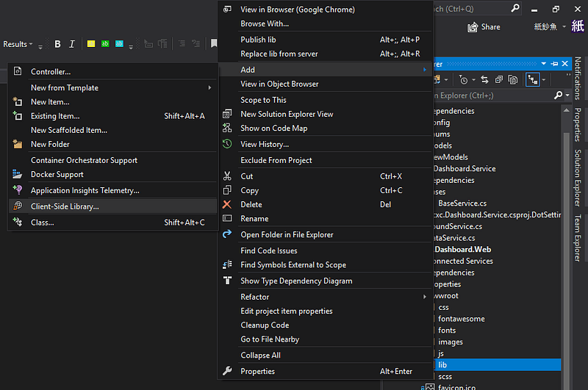Click the Class icon
588x390 pixels.
18,222
